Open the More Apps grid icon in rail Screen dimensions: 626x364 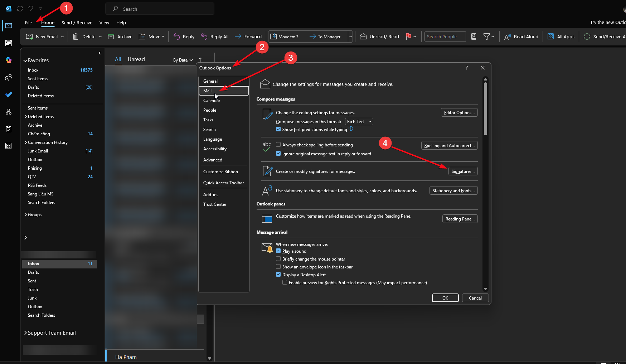(x=9, y=146)
